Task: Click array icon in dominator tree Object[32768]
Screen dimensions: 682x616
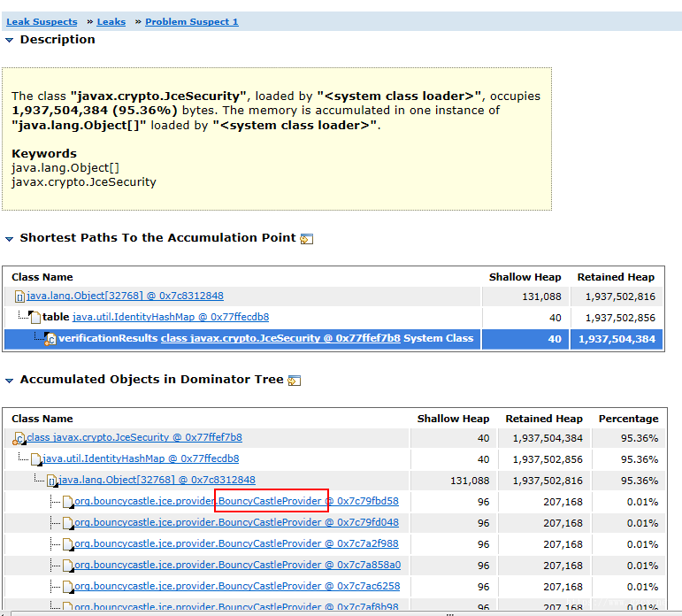Action: 52,481
